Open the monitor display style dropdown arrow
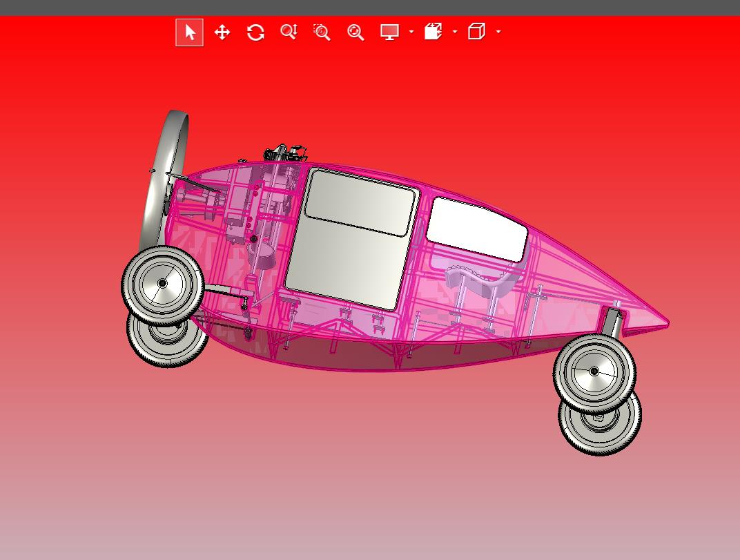This screenshot has height=560, width=740. [411, 32]
